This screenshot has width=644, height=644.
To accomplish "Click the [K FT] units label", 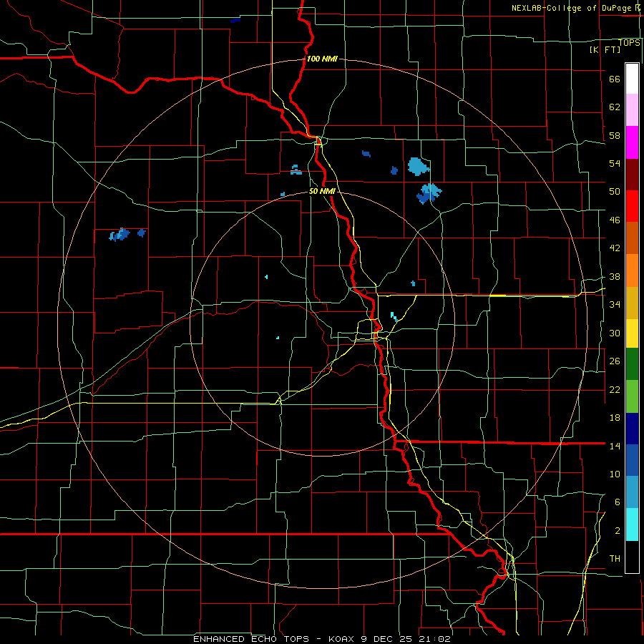I will click(605, 49).
